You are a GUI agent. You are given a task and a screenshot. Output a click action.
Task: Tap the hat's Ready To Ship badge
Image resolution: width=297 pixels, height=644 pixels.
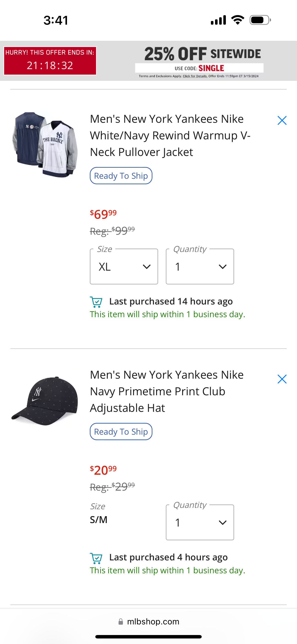(x=121, y=432)
